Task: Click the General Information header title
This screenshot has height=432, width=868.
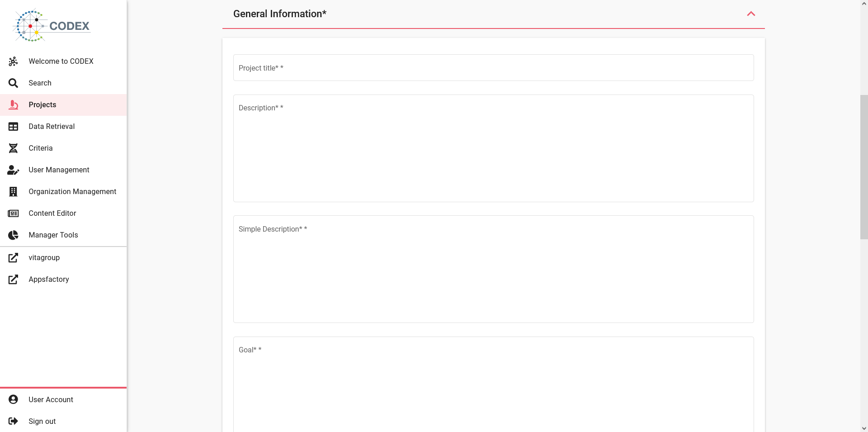Action: [280, 14]
